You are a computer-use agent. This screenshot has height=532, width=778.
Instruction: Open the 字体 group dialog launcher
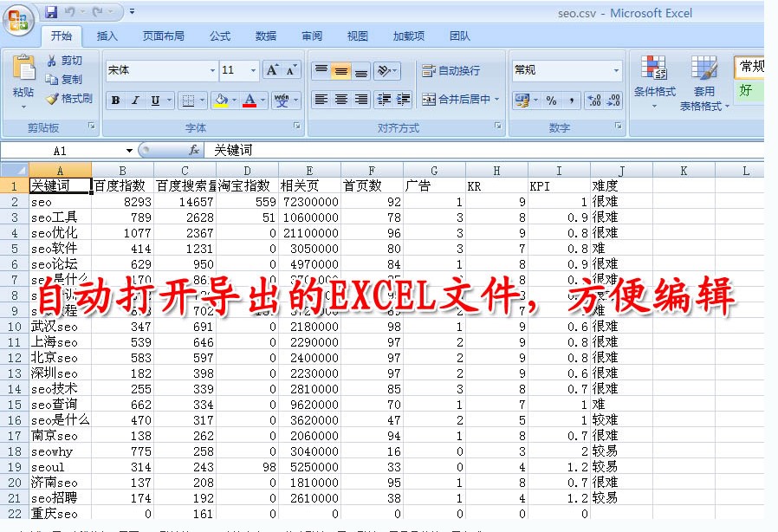[296, 126]
